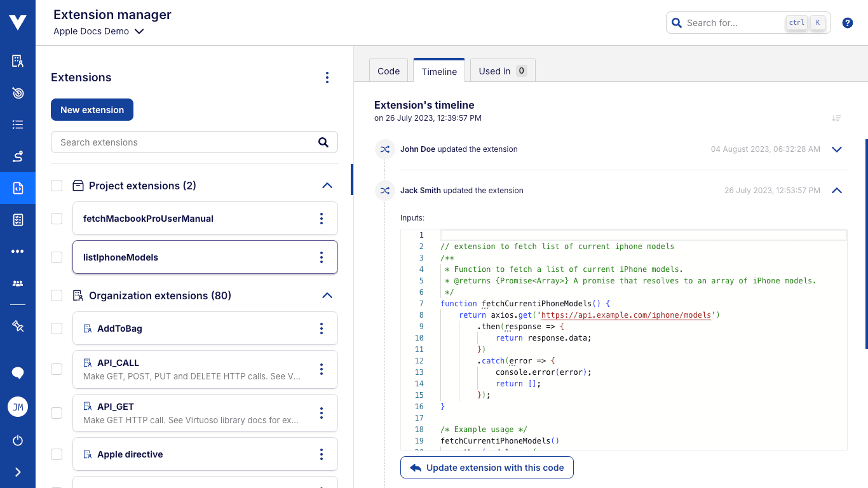Open options menu for listIphoneModels extension
The height and width of the screenshot is (488, 868).
click(322, 257)
